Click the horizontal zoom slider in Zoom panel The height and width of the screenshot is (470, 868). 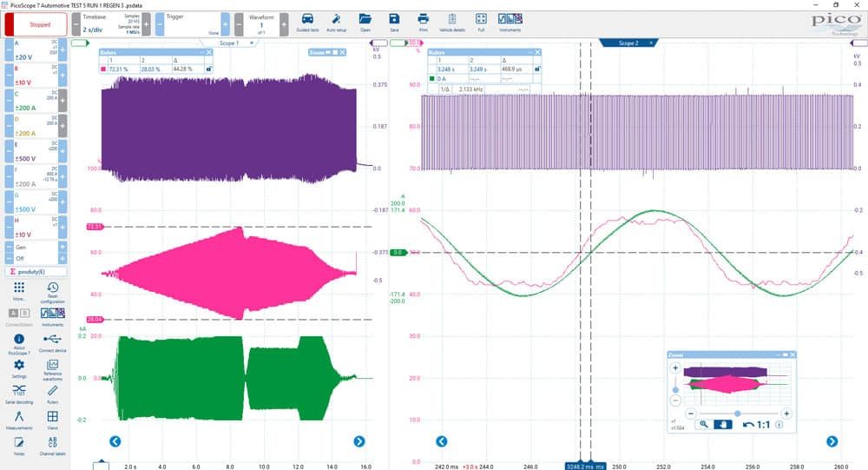[738, 414]
